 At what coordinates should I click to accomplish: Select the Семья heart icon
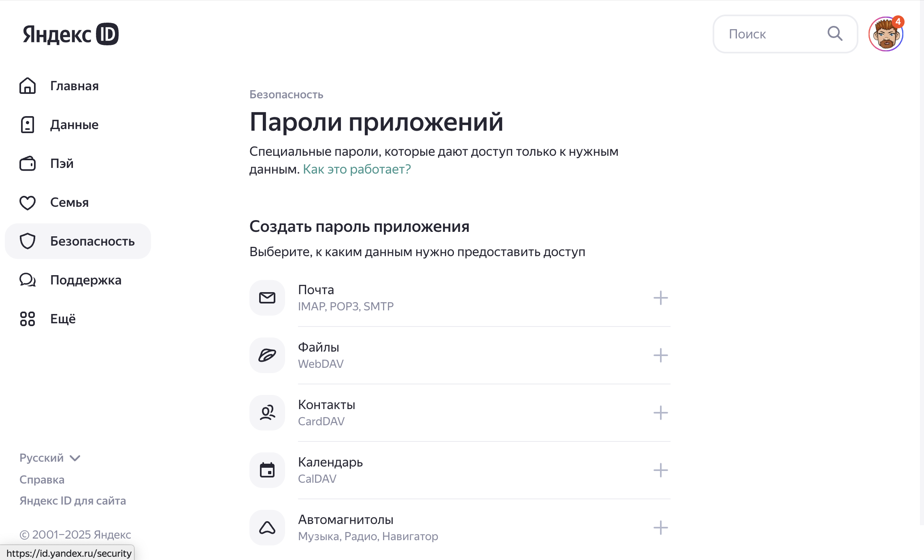point(27,202)
